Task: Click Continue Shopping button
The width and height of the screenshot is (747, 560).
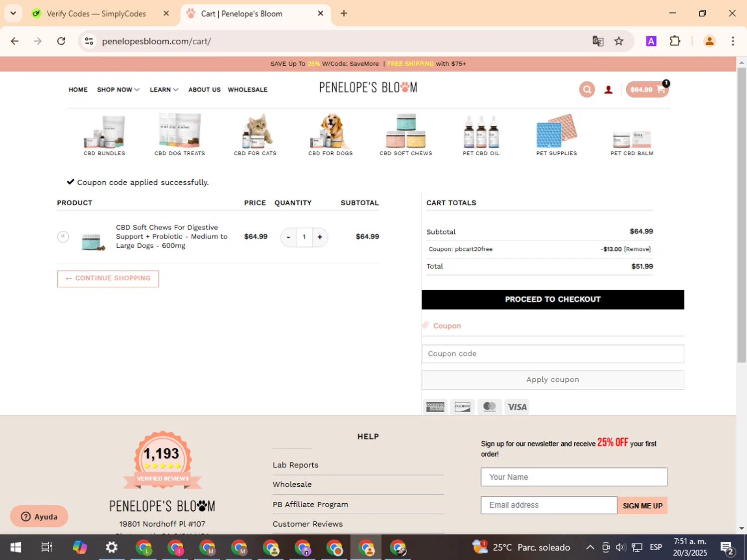Action: click(x=108, y=279)
